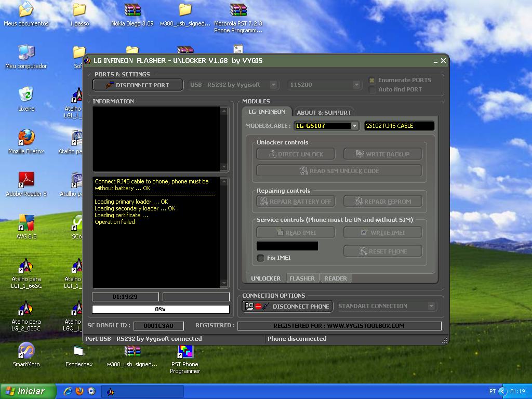Click the 01:19:29 elapsed time field

pos(125,297)
